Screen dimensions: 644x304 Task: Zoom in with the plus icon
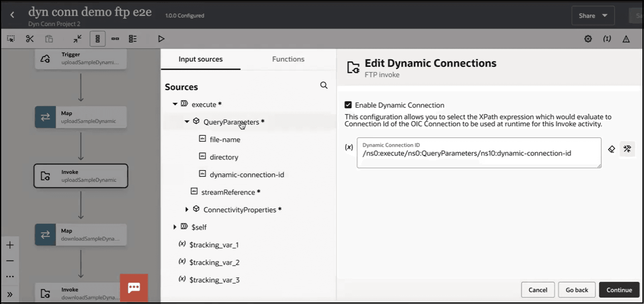pos(10,245)
